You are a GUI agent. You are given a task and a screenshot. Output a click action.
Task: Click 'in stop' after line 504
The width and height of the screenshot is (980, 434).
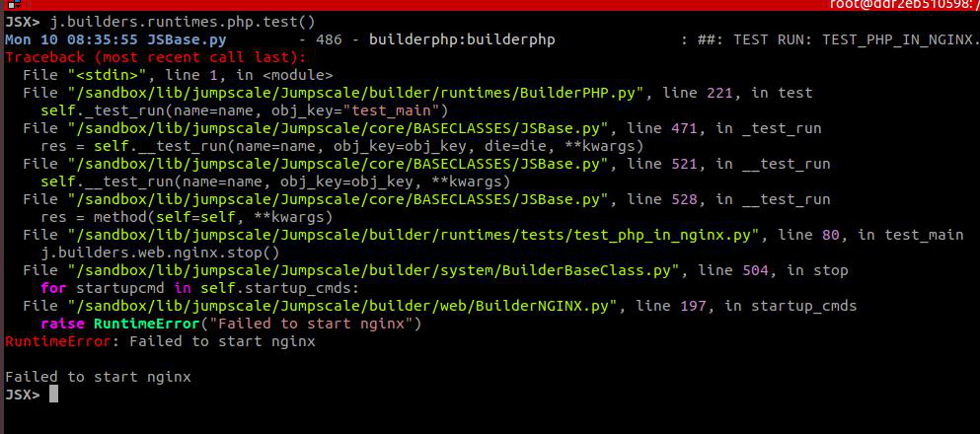tap(817, 271)
